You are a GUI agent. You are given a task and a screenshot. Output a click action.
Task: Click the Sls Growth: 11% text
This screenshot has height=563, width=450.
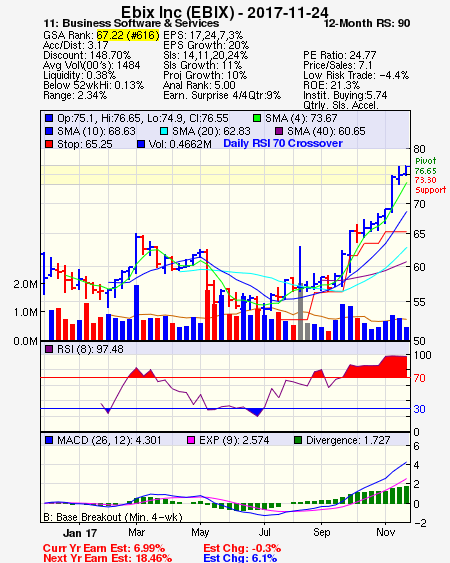(x=203, y=65)
